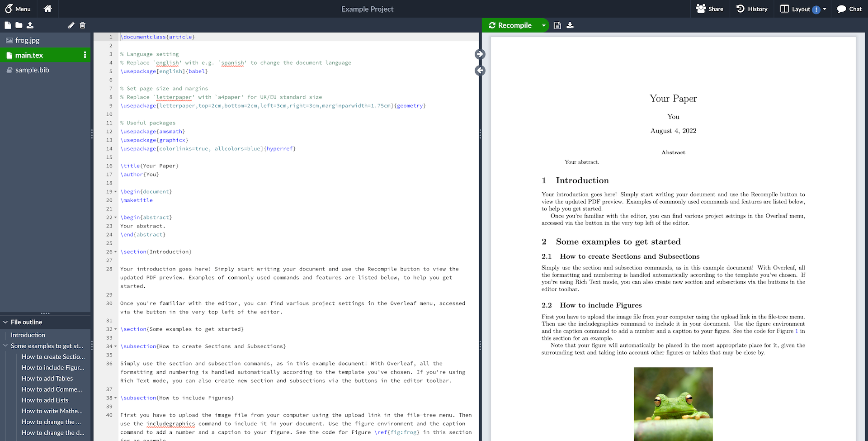
Task: Download the compiled PDF
Action: 570,25
